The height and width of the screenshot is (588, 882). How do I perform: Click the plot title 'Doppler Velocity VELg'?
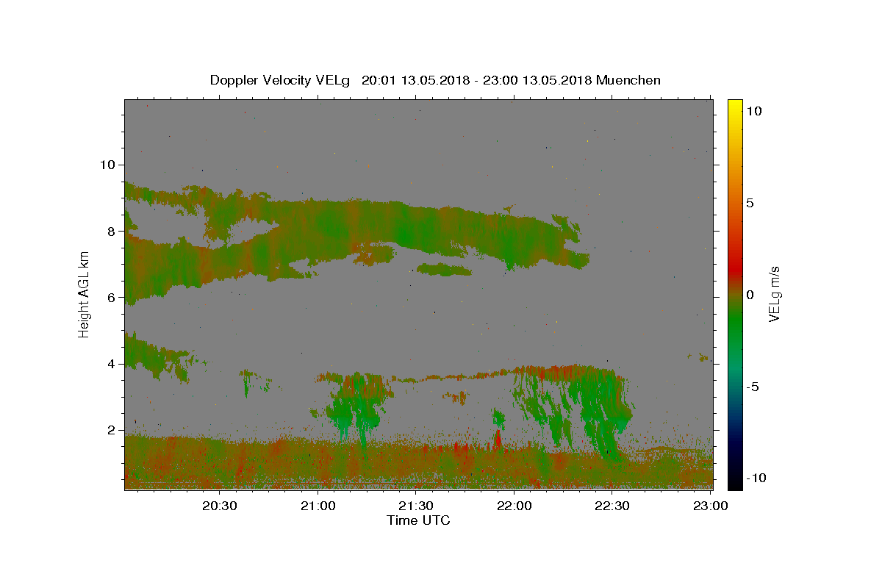282,80
